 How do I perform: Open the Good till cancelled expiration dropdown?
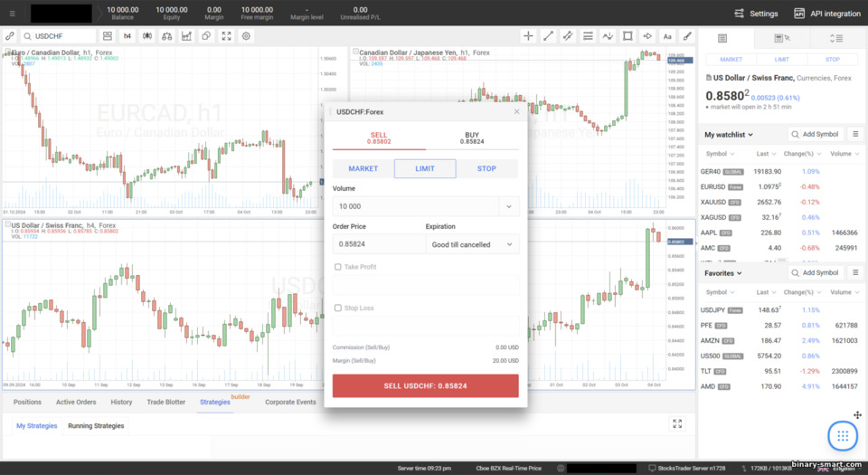point(472,244)
